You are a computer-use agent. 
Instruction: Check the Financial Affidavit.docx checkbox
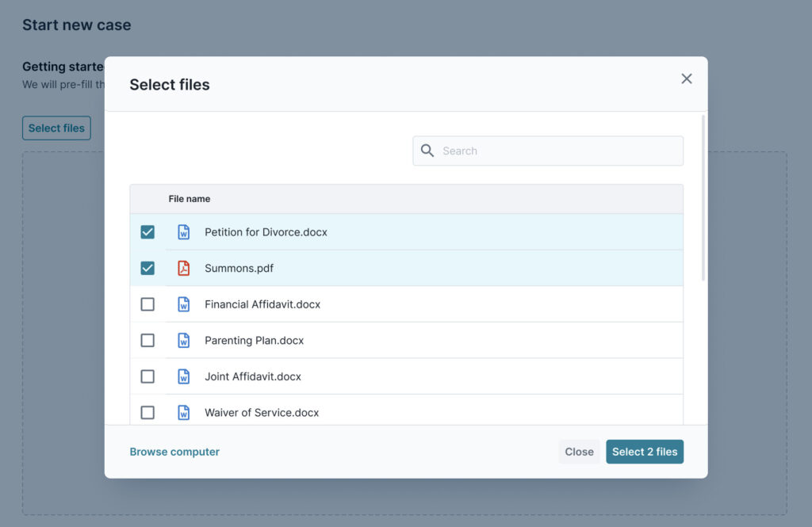tap(147, 304)
